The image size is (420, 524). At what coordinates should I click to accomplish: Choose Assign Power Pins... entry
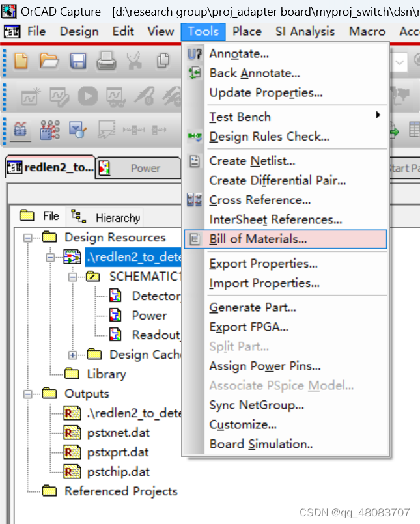click(x=286, y=366)
